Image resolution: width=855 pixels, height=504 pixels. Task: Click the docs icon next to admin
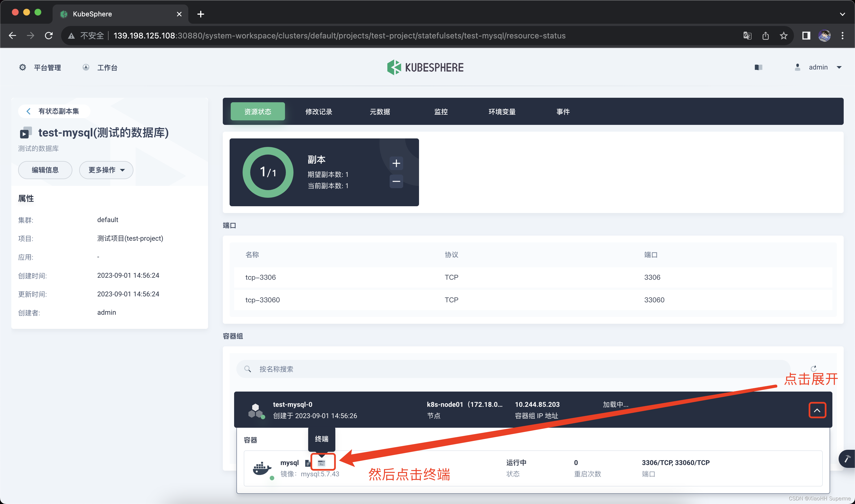pos(758,67)
